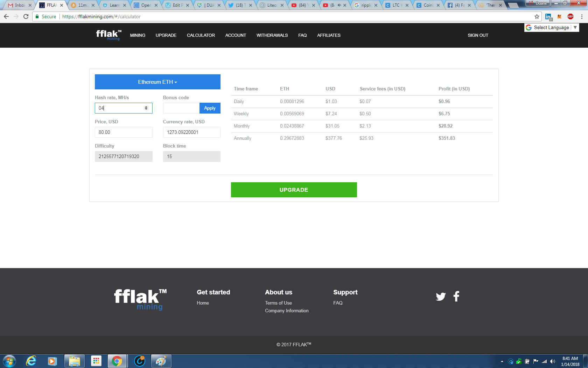Viewport: 588px width, 368px height.
Task: Open the LinkedIn browser extension
Action: [x=548, y=16]
